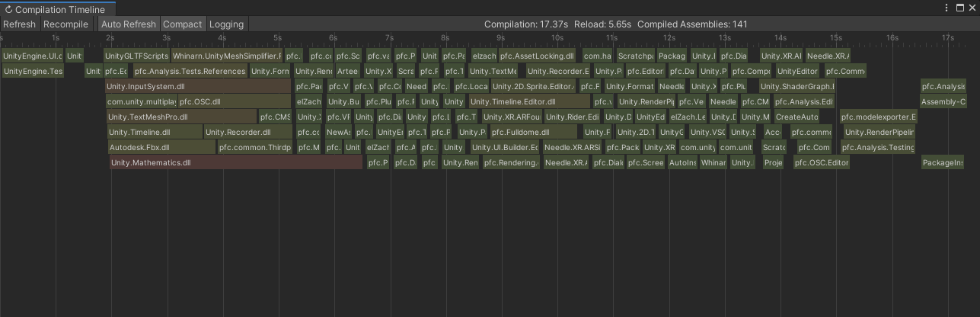
Task: Select the Unity.Timeline.Editor.dll assembly bar
Action: (529, 101)
